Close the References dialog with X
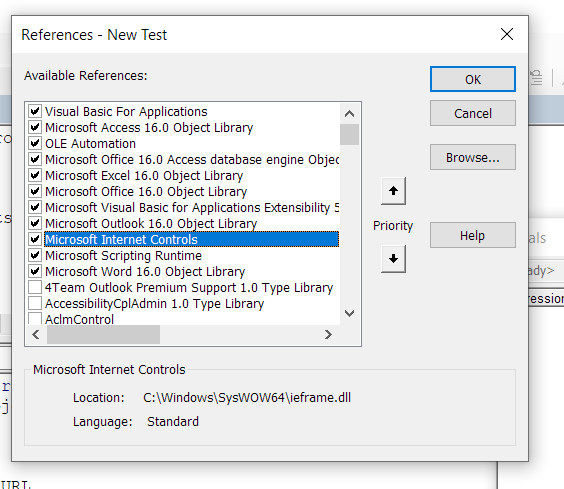This screenshot has width=564, height=489. tap(507, 35)
